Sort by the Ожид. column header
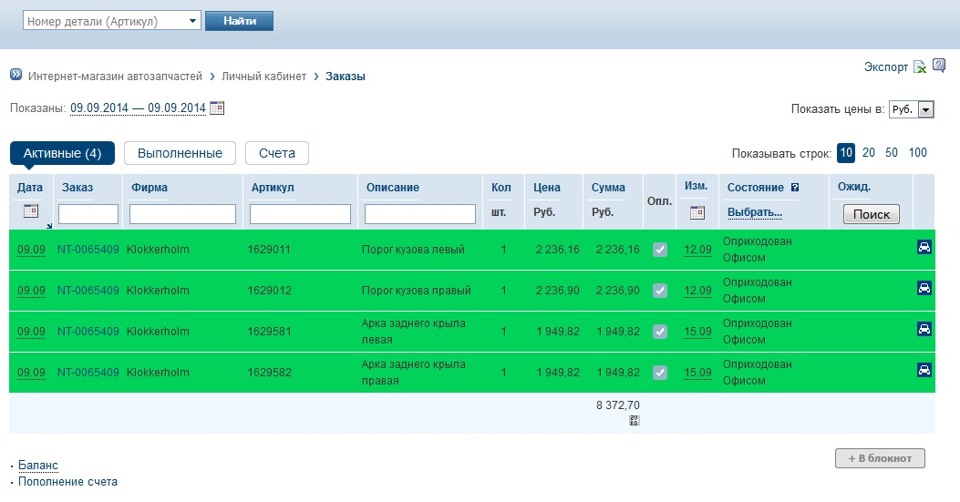The width and height of the screenshot is (960, 502). coord(854,187)
